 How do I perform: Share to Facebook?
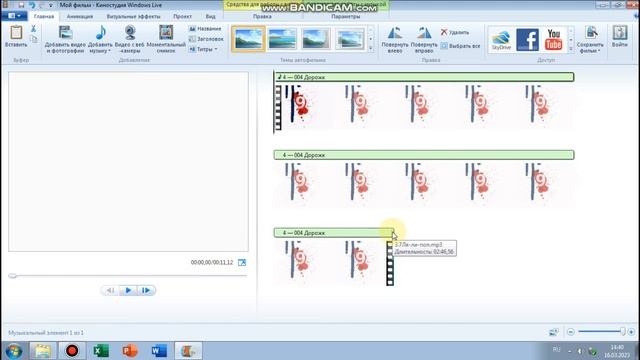(527, 40)
